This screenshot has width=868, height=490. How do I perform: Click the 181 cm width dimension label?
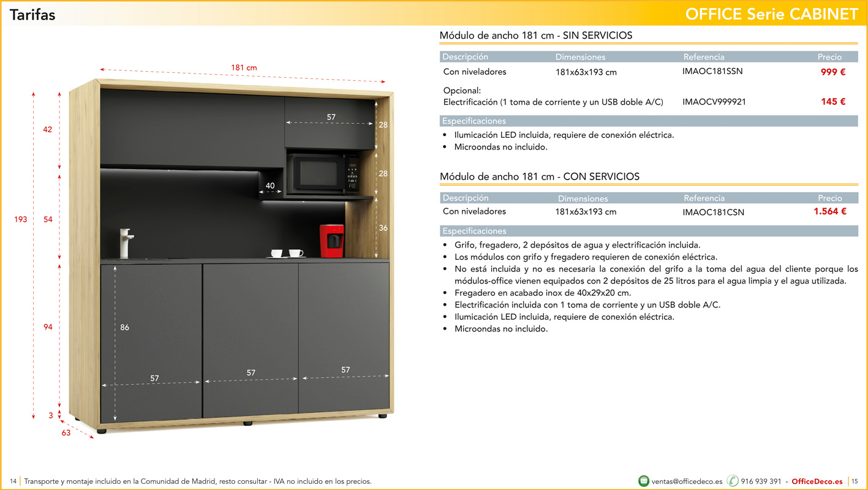244,67
